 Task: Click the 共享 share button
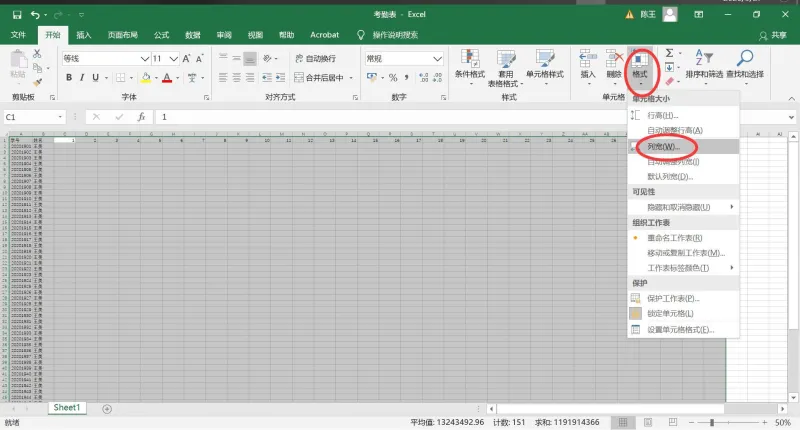[772, 35]
